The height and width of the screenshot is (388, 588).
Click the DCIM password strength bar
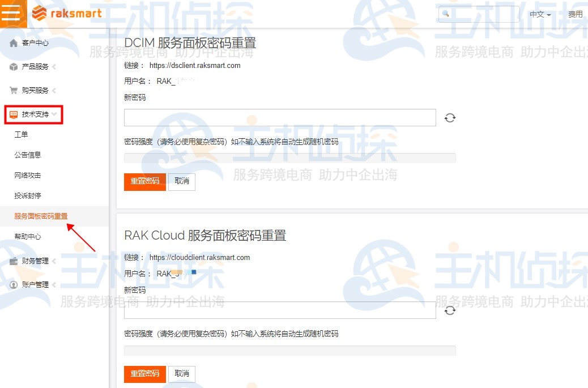point(289,157)
